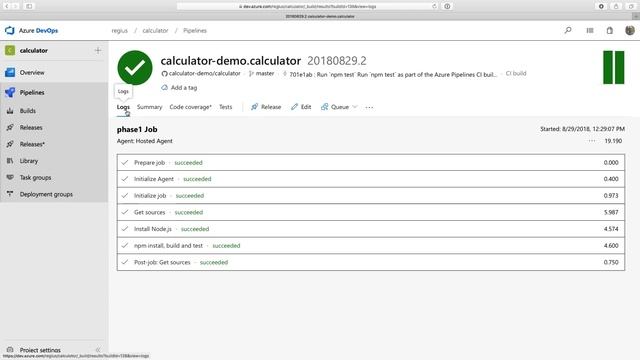Click the Builds icon in sidebar

[x=10, y=111]
